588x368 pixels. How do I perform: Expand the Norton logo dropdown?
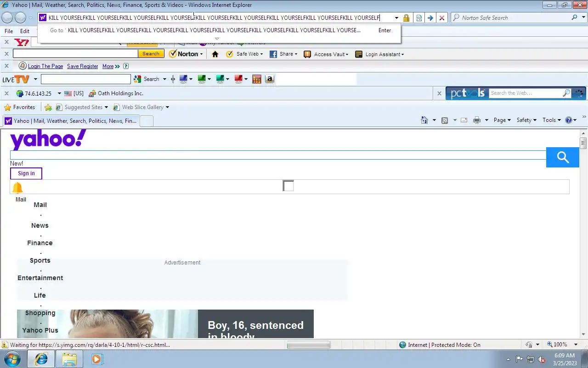pos(201,54)
